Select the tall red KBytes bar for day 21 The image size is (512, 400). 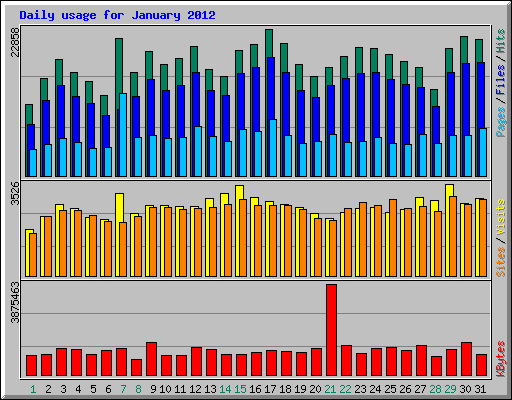[x=331, y=330]
